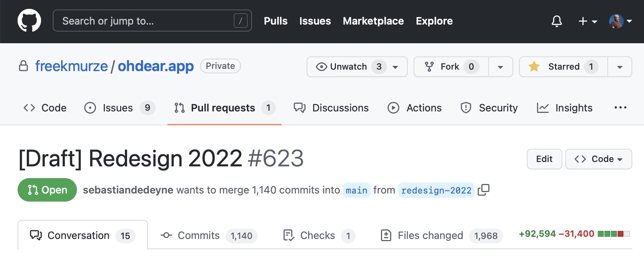This screenshot has height=258, width=644.
Task: Open the Insights tab
Action: 565,108
